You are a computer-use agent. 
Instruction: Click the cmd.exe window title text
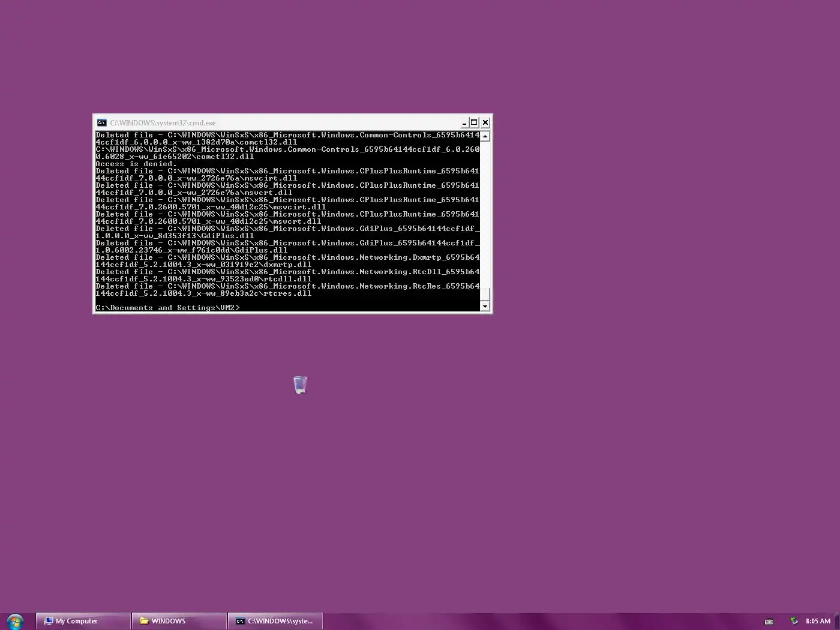[163, 123]
